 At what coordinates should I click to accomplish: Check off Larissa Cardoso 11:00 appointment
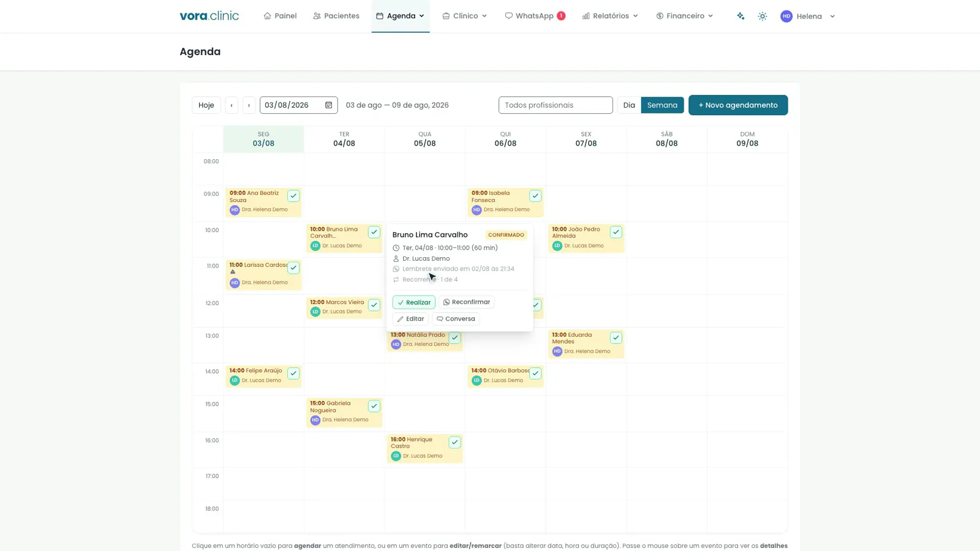coord(293,268)
